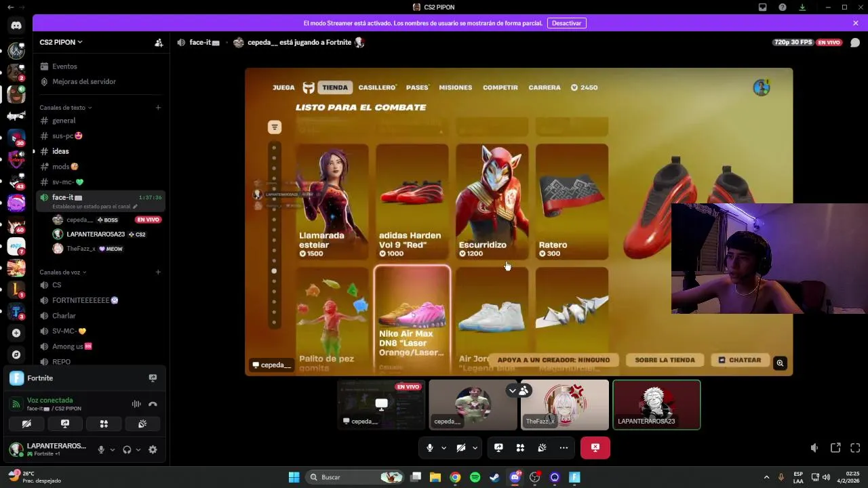Screen dimensions: 868x488
Task: Disconnect from the voice channel
Action: coord(153,404)
